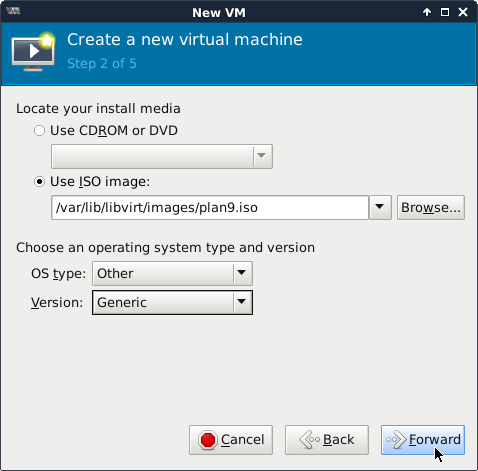
Task: Click the right arrow icon on Forward
Action: click(396, 440)
